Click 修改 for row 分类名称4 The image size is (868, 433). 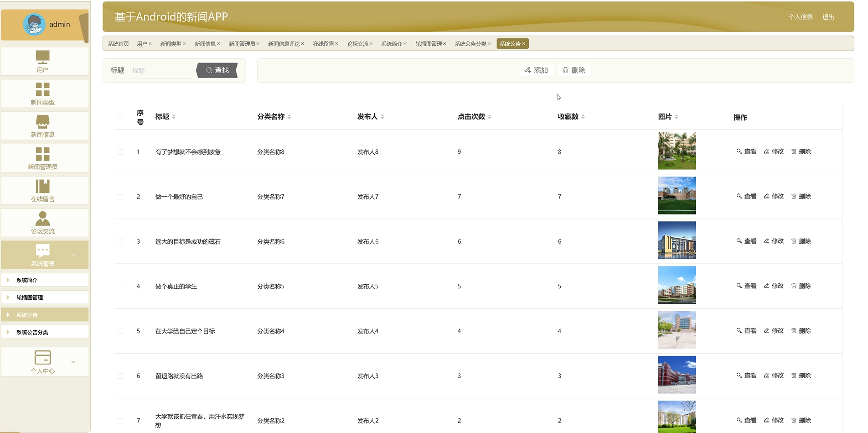click(774, 331)
